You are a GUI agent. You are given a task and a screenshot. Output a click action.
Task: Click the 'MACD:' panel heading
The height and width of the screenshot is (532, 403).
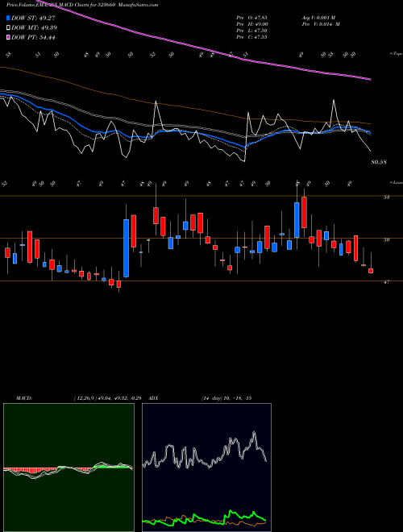pos(24,398)
